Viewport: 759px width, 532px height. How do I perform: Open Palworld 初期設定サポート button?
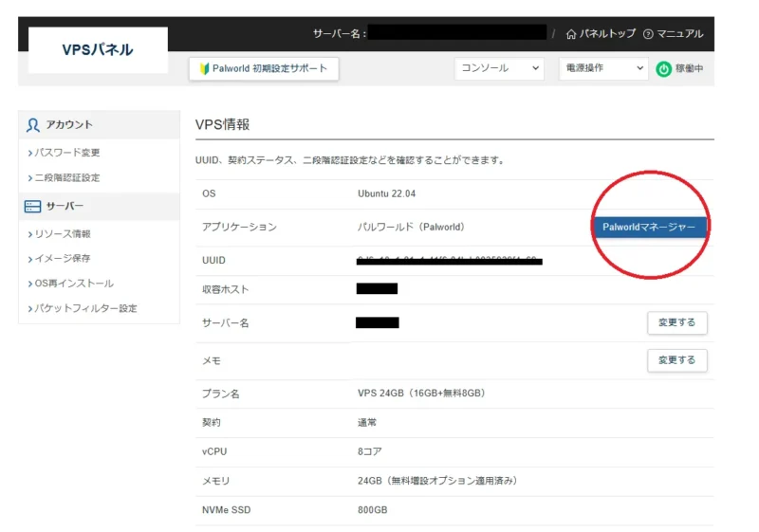[264, 68]
